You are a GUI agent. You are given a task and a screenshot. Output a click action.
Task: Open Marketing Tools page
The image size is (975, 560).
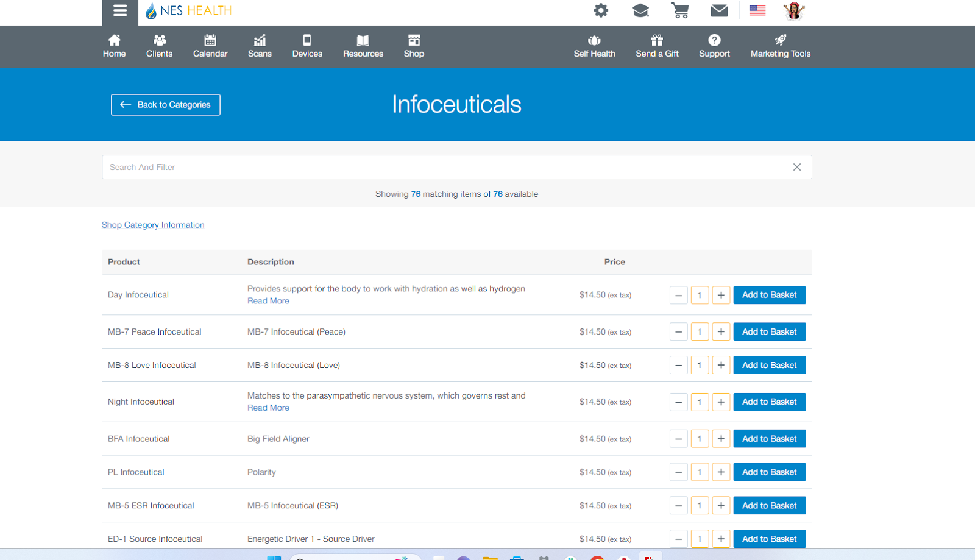[x=781, y=46]
